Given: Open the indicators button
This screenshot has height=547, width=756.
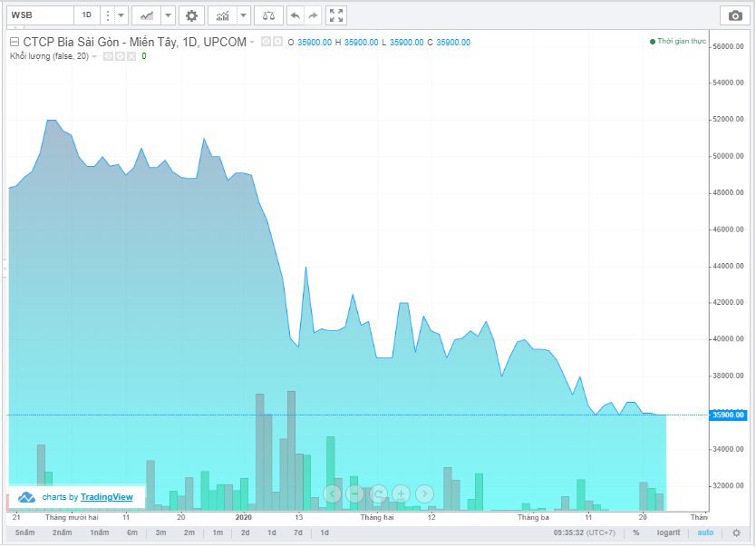Looking at the screenshot, I should pos(222,15).
